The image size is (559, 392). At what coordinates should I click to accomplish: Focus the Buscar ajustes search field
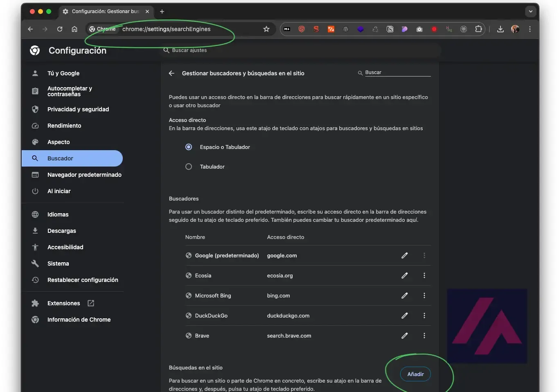coord(301,50)
